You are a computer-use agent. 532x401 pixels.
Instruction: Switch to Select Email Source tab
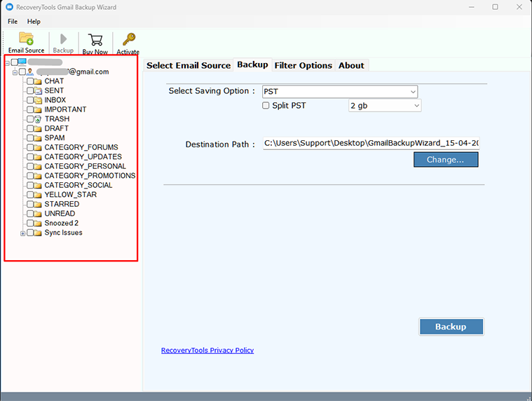click(x=189, y=65)
